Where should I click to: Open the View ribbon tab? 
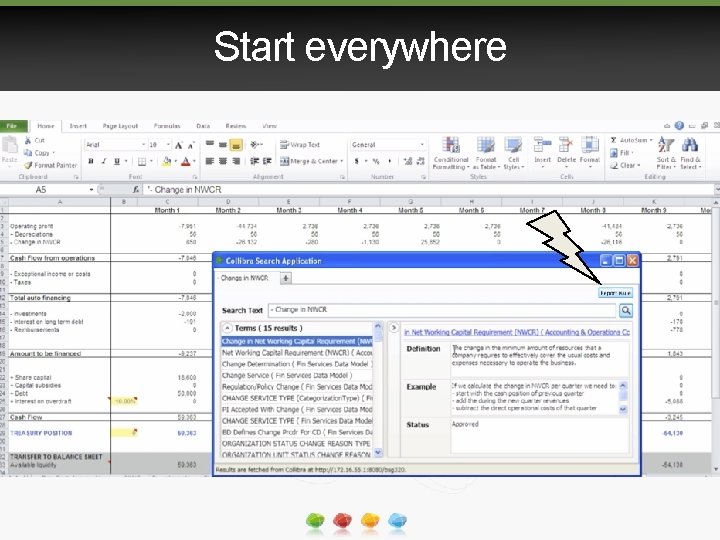[269, 126]
